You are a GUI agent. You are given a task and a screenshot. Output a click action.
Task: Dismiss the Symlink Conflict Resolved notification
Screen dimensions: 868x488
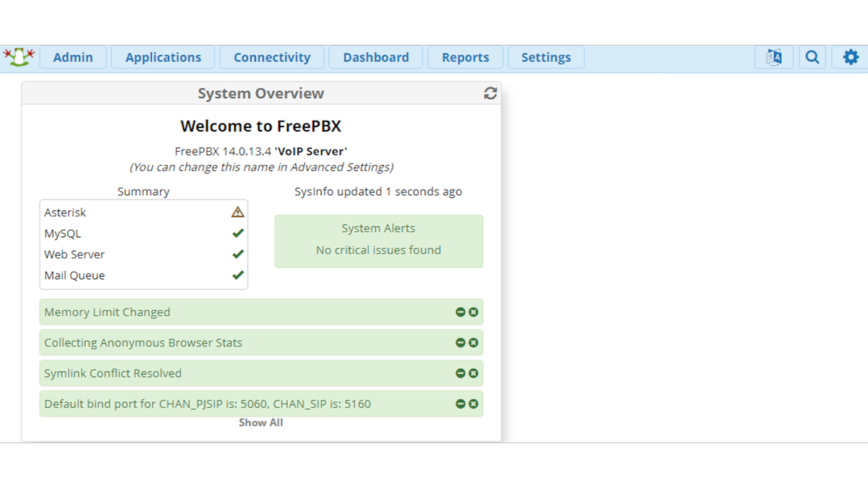(x=474, y=373)
